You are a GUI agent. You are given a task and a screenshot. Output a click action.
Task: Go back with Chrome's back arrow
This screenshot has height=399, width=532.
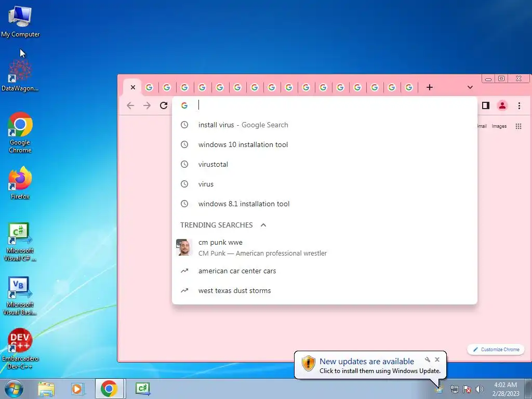(x=130, y=105)
